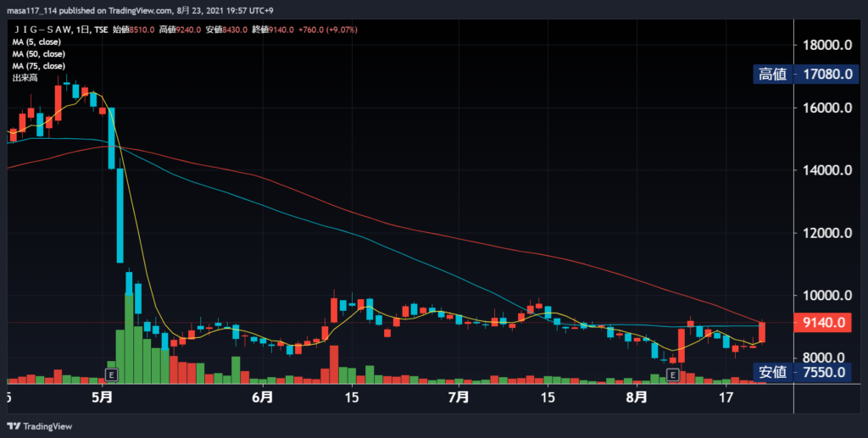Click the 10000.0 price axis label
868x438 pixels.
pyautogui.click(x=827, y=296)
